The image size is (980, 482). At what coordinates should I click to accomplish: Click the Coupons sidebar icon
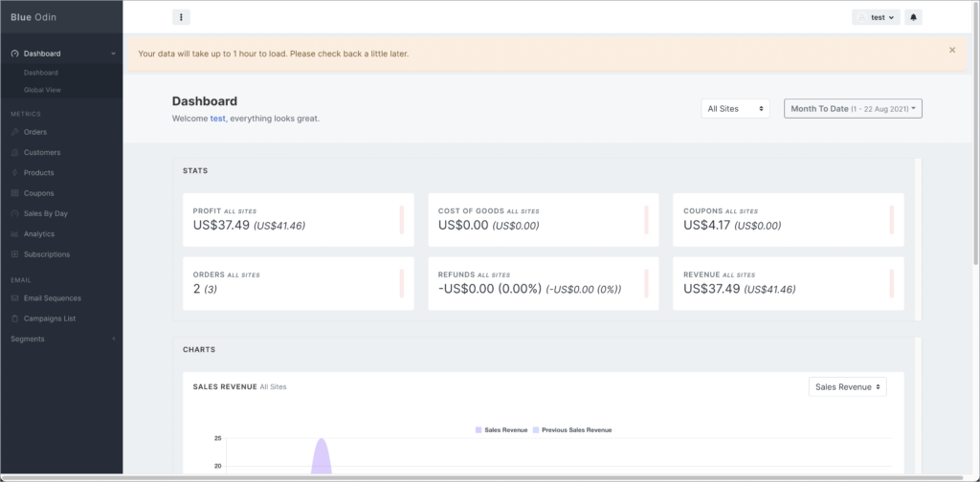click(15, 193)
